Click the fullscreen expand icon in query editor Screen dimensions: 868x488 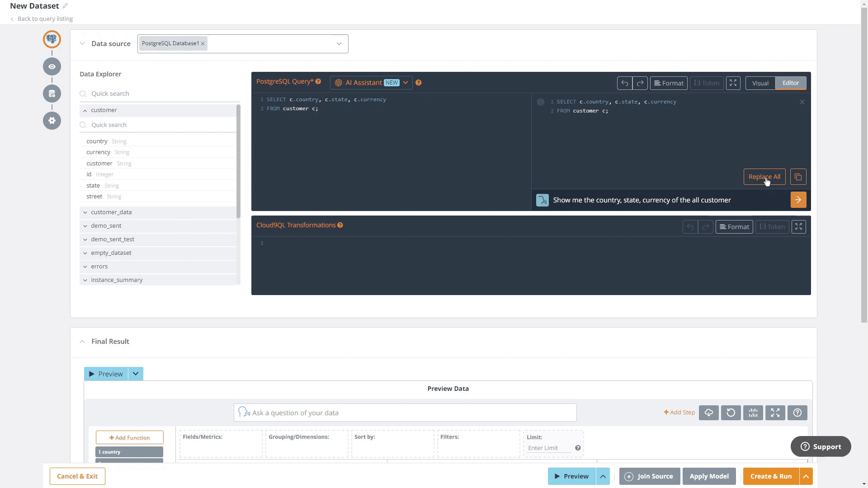click(733, 83)
